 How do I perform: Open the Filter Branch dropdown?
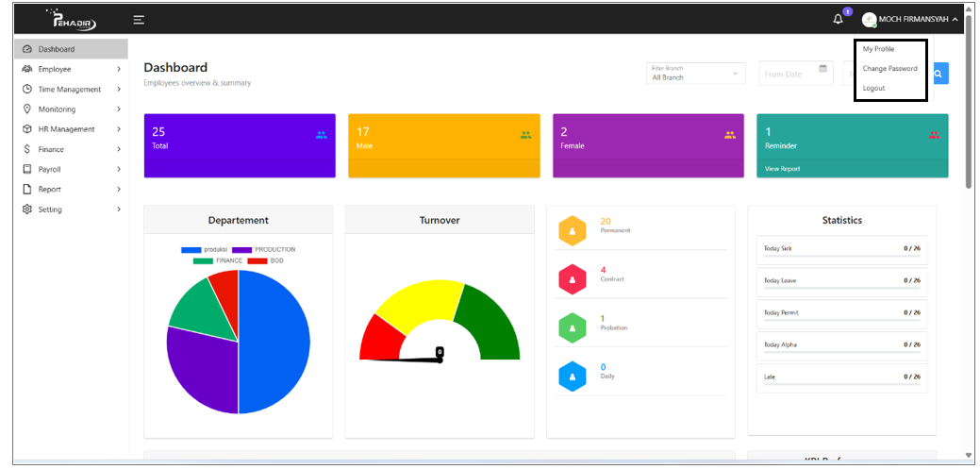coord(695,74)
